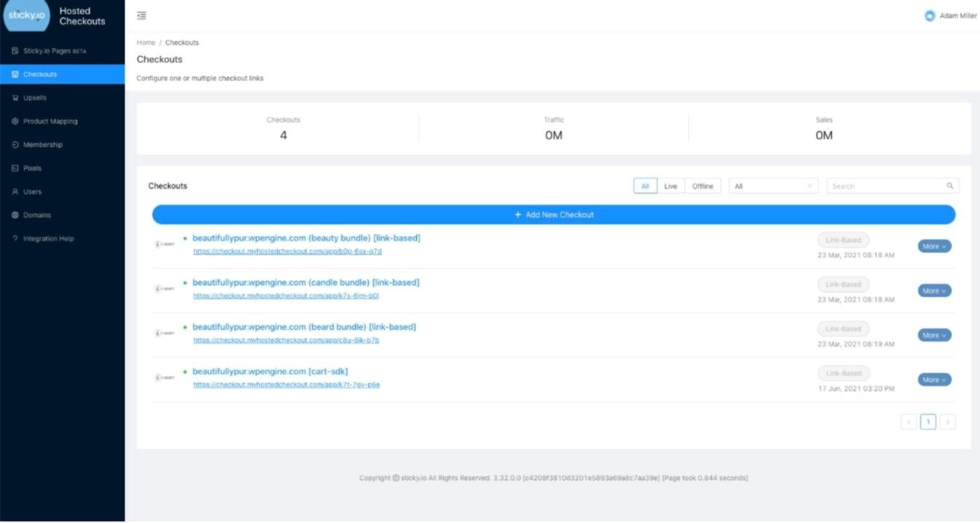Open the beauty bundle checkout URL
This screenshot has height=523, width=980.
tap(288, 251)
